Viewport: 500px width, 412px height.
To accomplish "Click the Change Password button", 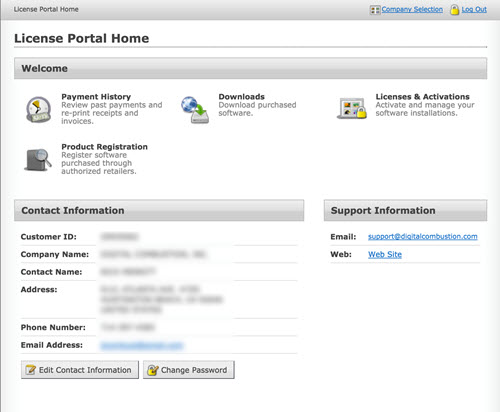I will (189, 370).
